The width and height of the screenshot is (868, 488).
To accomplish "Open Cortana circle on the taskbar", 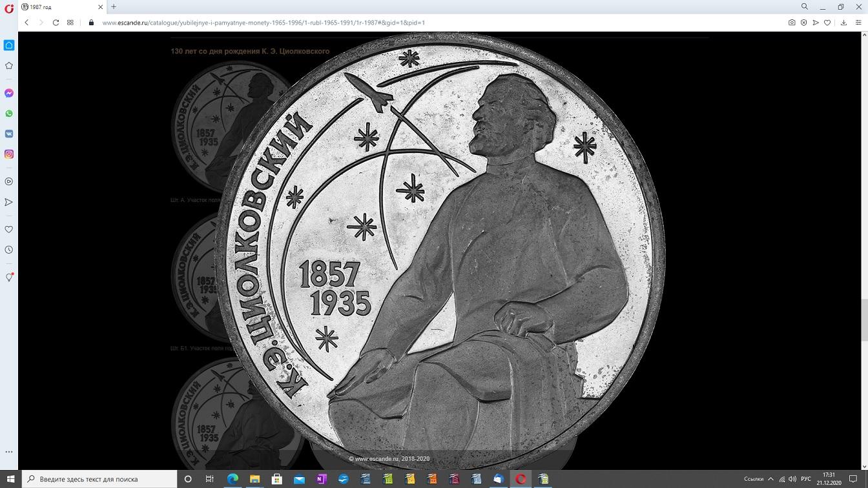I will [x=188, y=479].
